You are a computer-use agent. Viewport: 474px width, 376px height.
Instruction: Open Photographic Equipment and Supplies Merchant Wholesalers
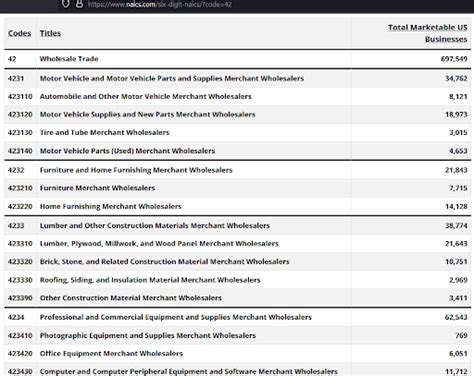pos(148,336)
